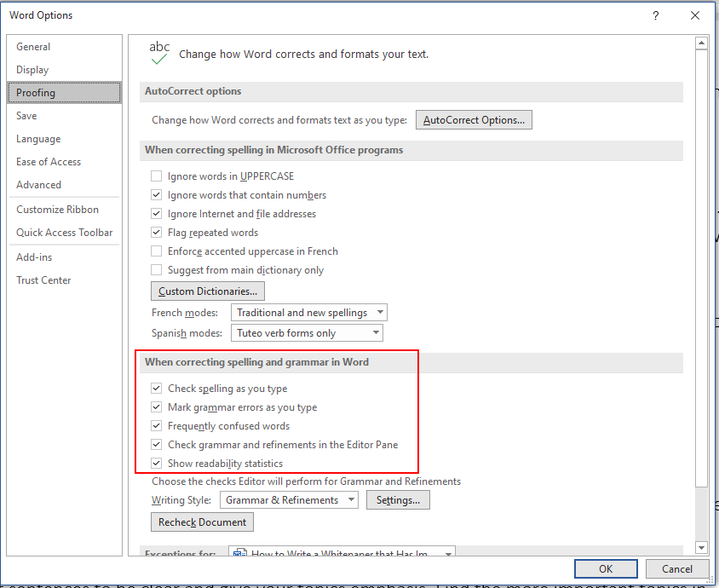
Task: Enable Enforce accented uppercase in French
Action: 157,251
